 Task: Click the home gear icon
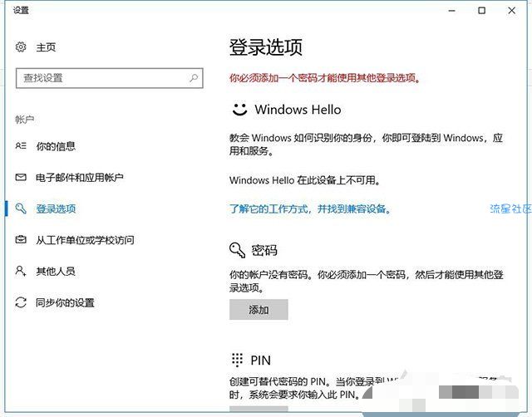coord(21,47)
